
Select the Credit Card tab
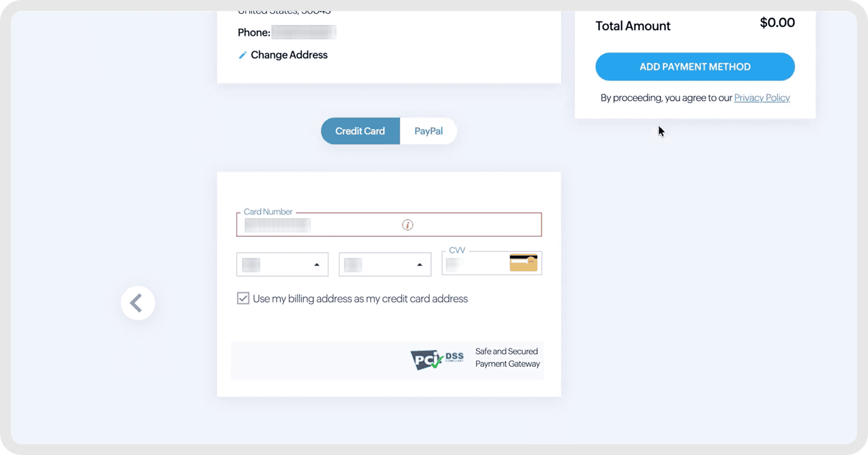coord(360,131)
